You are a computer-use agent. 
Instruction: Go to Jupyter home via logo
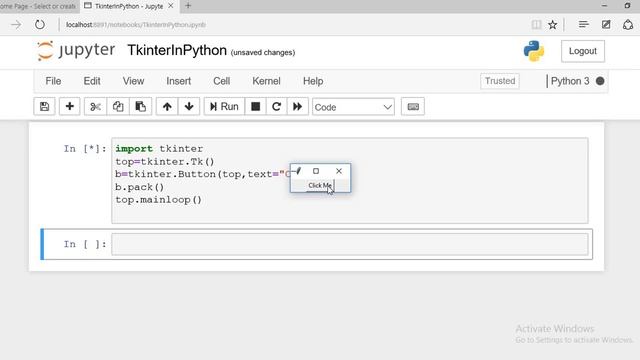[76, 51]
